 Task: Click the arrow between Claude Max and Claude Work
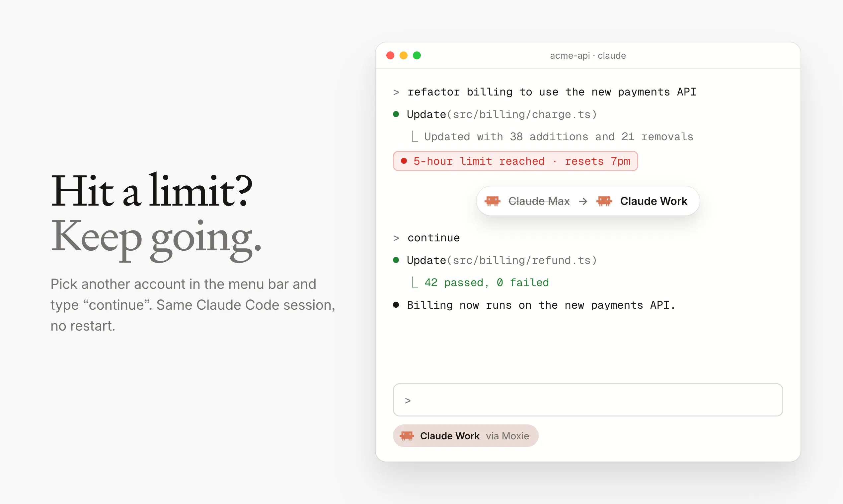[583, 201]
